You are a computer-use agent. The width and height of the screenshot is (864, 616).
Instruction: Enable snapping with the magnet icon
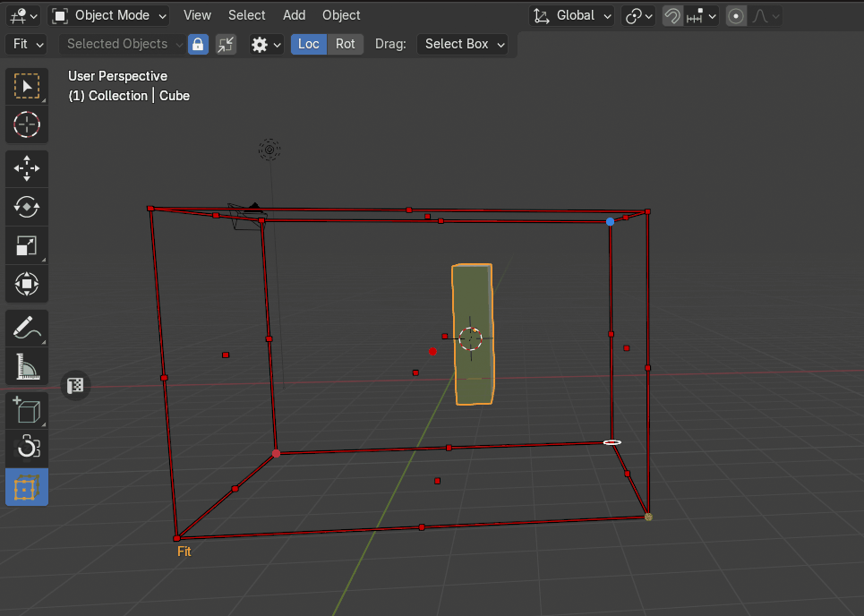pos(672,15)
